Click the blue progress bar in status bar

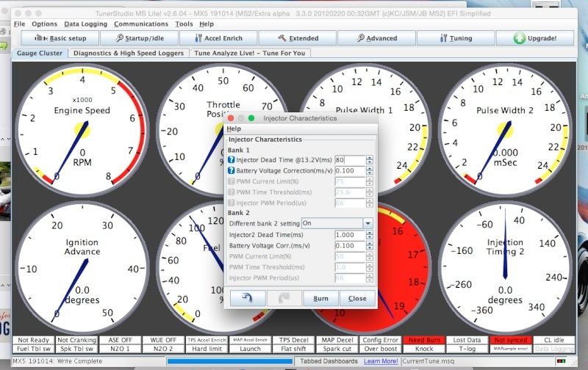point(230,361)
